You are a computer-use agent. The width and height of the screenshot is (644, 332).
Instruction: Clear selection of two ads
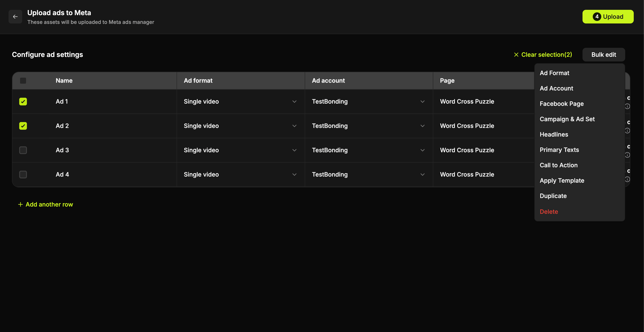coord(543,55)
